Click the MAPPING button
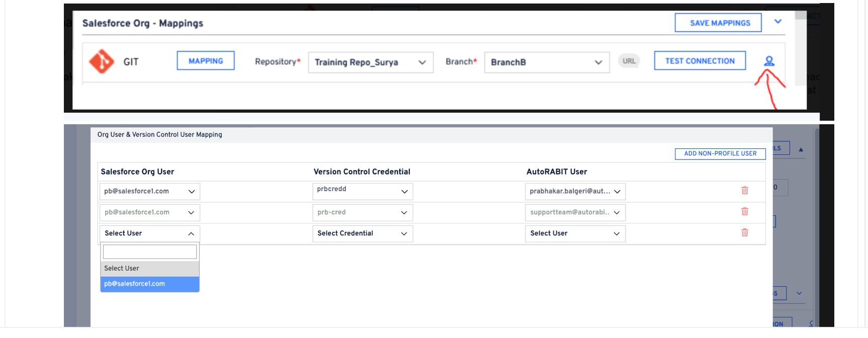 [x=206, y=61]
